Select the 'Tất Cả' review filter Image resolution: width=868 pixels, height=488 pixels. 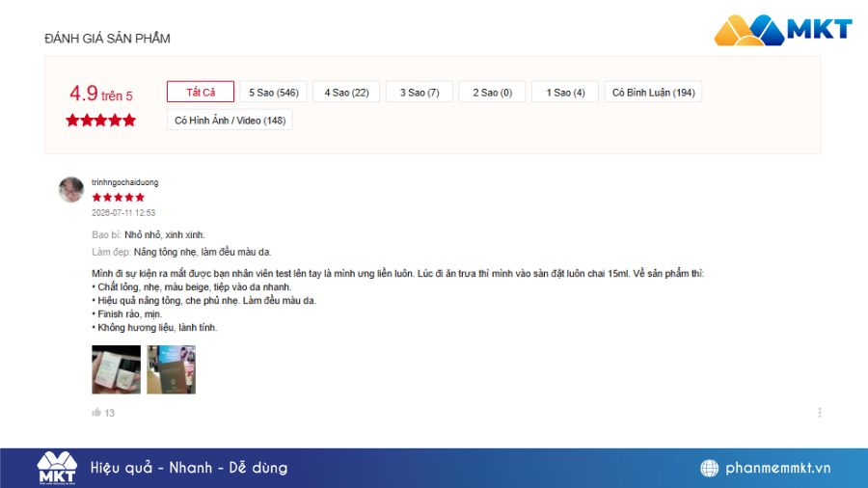(x=201, y=92)
